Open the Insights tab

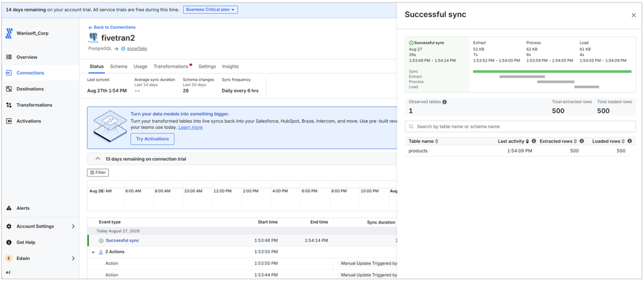[x=230, y=67]
